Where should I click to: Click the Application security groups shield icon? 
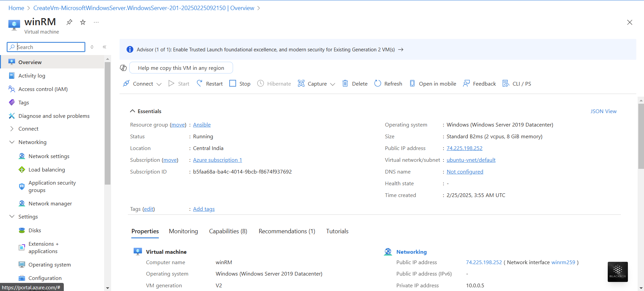[22, 186]
